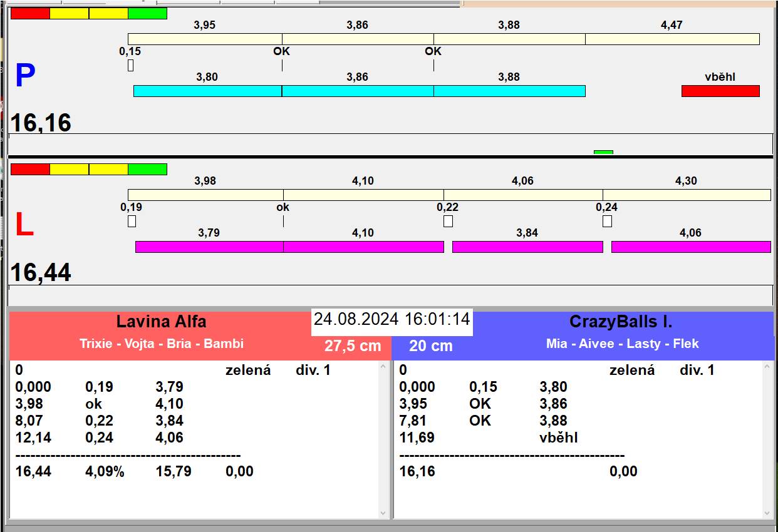Click vběhl in the CrazyBalls results list
Screen dimensions: 778x532
point(559,437)
